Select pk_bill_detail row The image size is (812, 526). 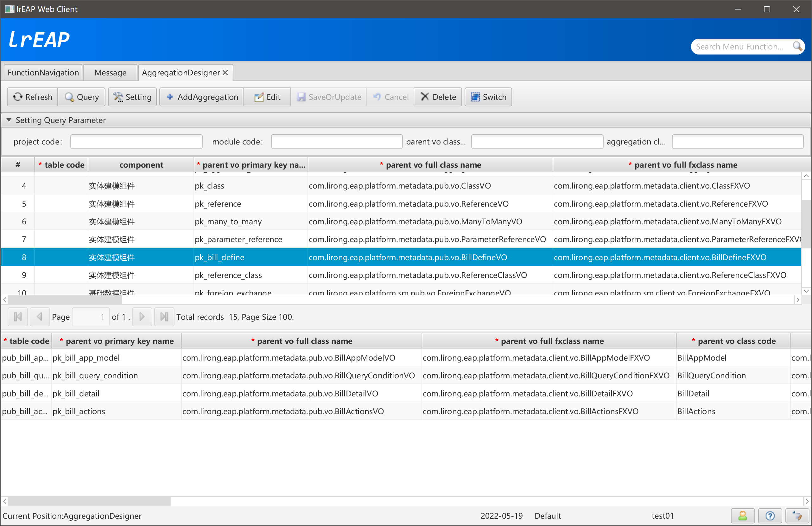point(406,394)
